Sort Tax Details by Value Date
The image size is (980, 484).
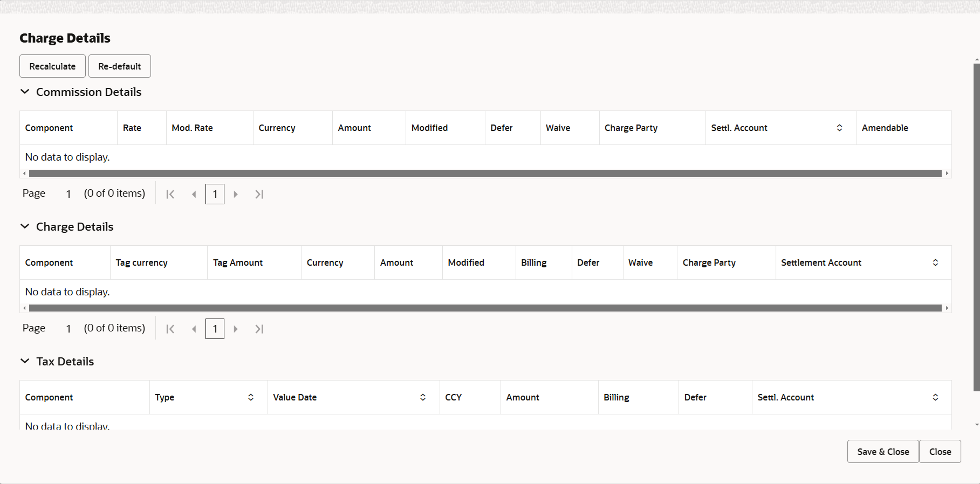pos(423,397)
